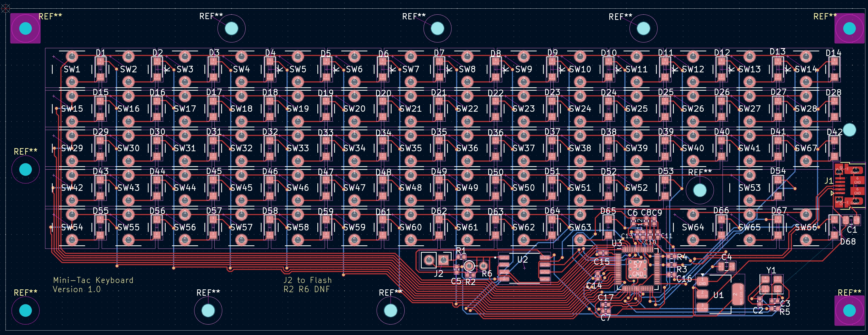The width and height of the screenshot is (868, 335).
Task: Click the D67 diode label
Action: click(779, 211)
